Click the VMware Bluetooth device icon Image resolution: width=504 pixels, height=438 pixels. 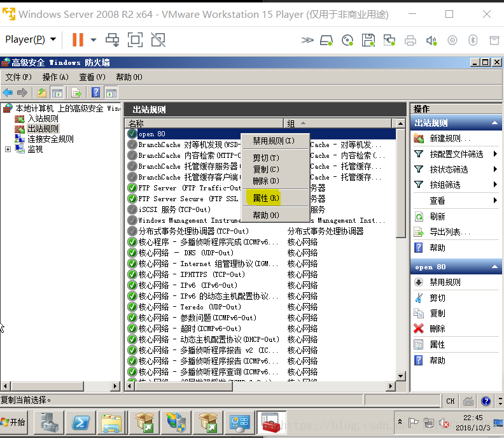click(473, 40)
